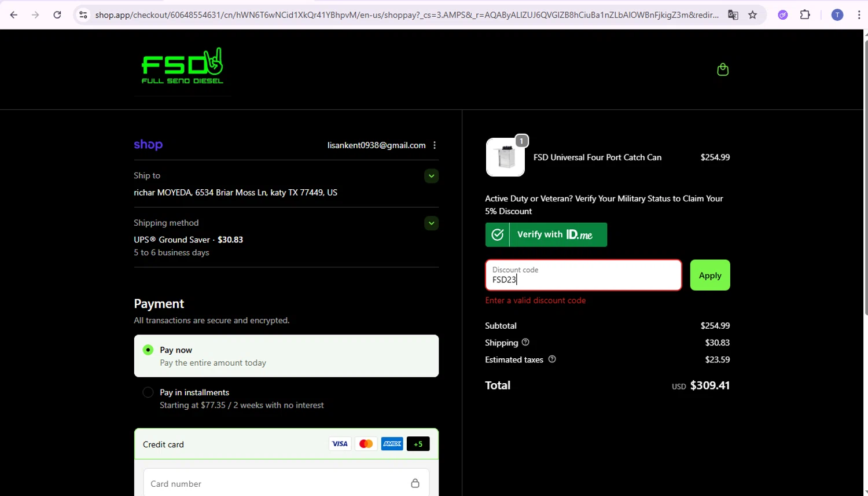Viewport: 868px width, 496px height.
Task: Apply the discount code
Action: pos(710,275)
